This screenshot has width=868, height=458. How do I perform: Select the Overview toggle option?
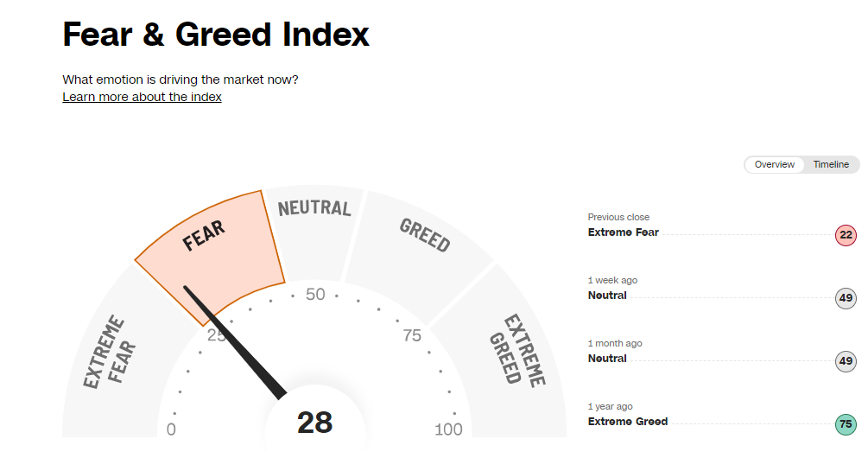pos(774,164)
